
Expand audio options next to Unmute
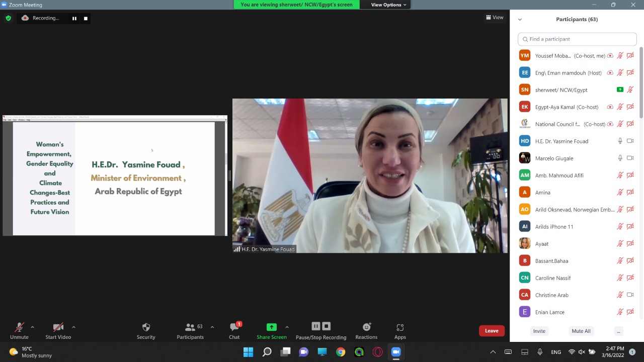[x=33, y=327]
